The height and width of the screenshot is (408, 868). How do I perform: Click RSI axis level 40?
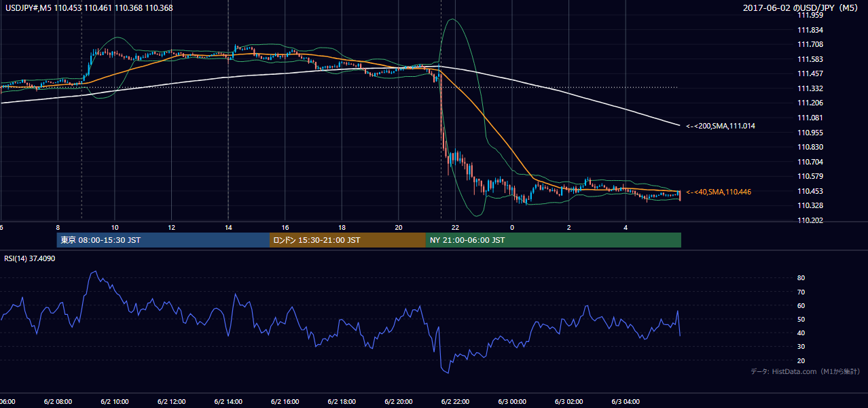click(801, 333)
